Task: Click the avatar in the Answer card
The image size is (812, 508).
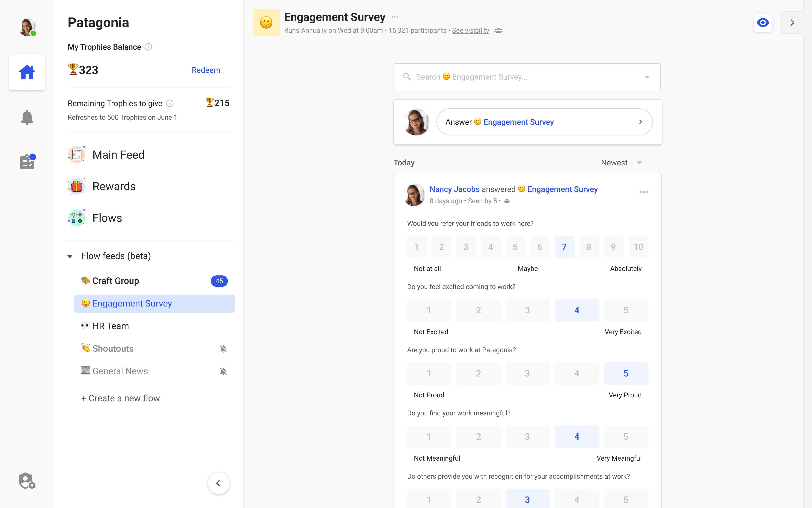Action: coord(416,122)
